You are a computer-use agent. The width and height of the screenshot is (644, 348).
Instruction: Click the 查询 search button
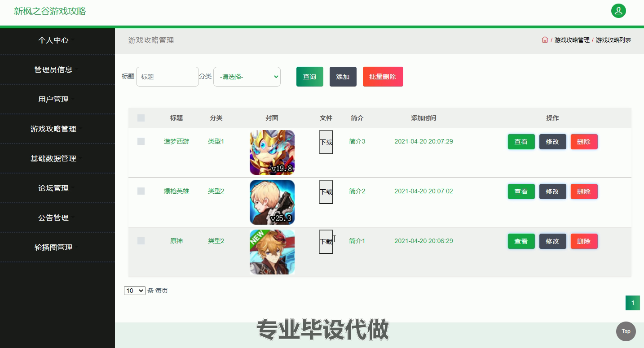[310, 77]
